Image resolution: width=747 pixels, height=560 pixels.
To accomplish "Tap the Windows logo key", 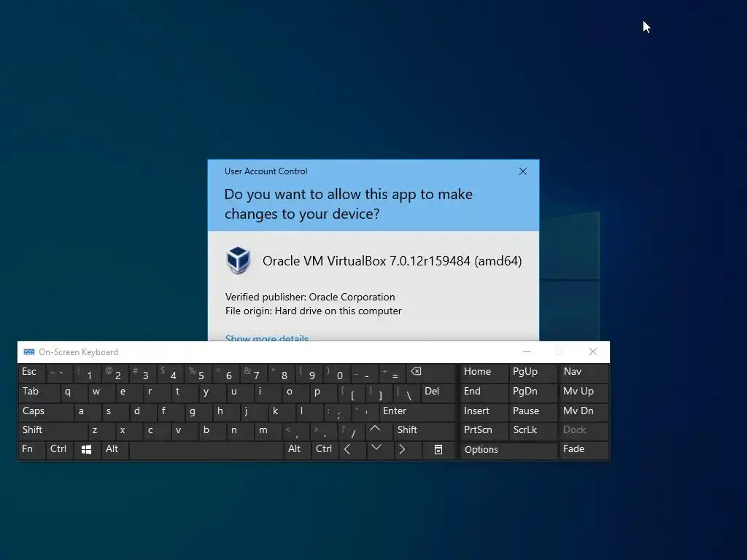I will tap(87, 449).
